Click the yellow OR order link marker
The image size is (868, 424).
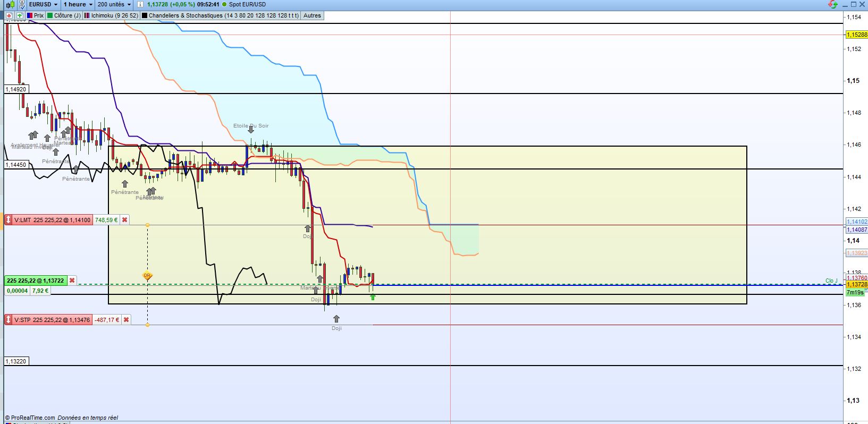click(x=147, y=276)
